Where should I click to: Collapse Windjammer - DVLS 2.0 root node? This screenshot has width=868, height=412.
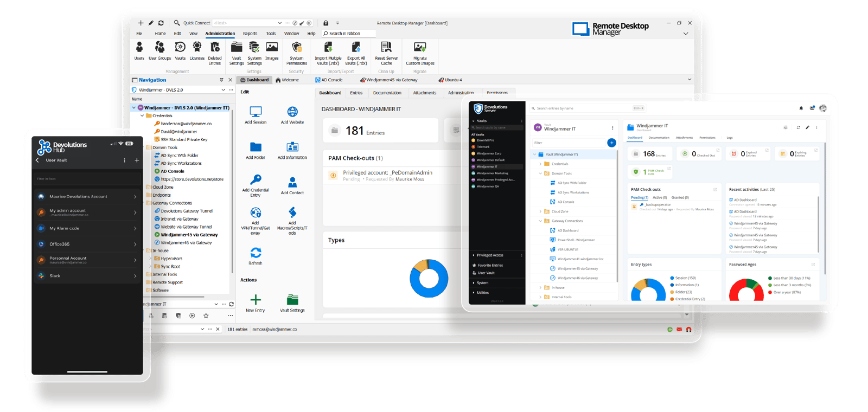pos(134,108)
